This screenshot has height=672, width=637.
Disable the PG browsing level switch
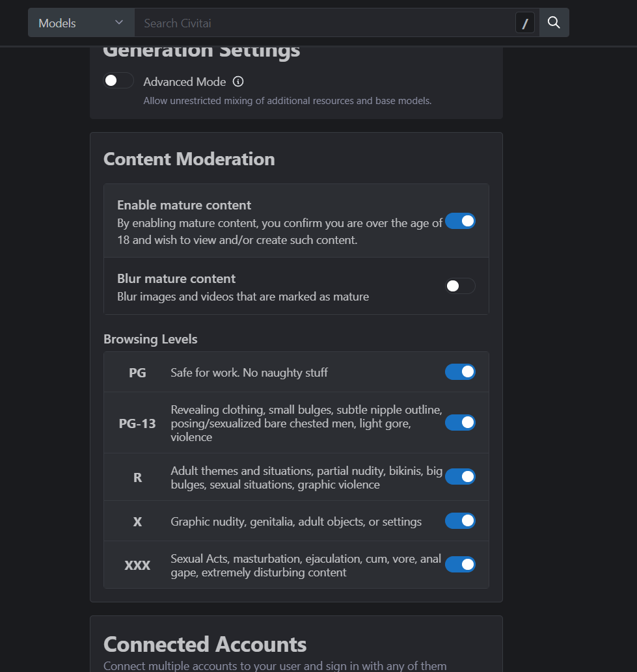(x=460, y=372)
